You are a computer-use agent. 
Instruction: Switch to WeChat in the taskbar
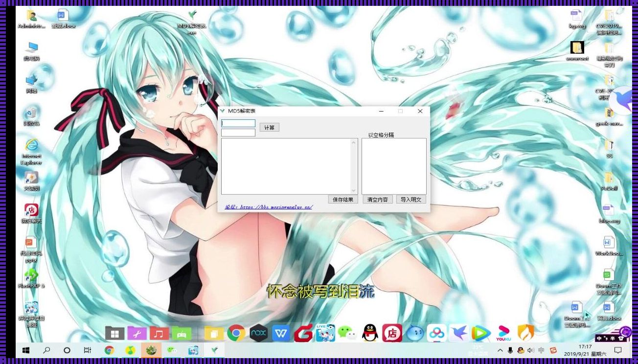click(x=172, y=350)
